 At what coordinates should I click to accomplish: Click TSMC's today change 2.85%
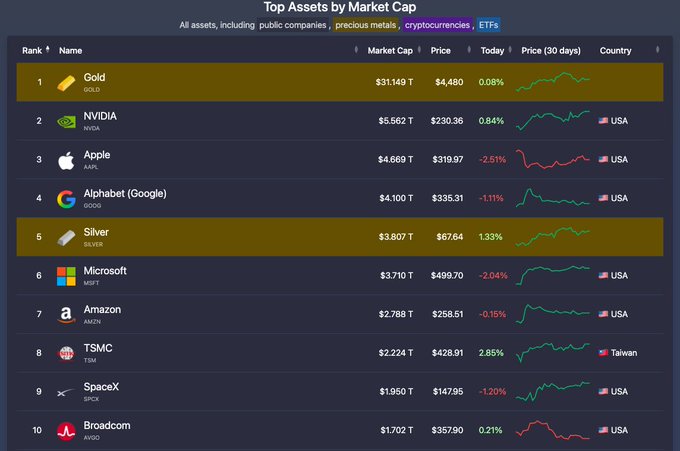[x=491, y=353]
